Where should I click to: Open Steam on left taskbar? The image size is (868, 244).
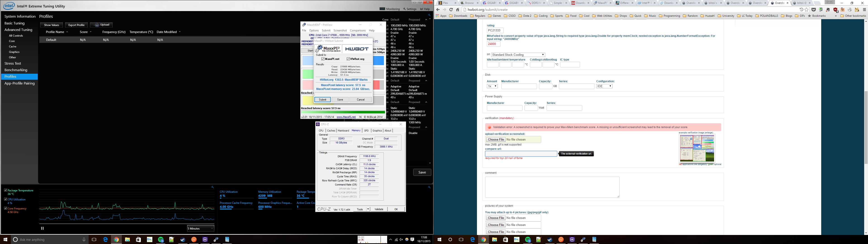(x=183, y=240)
